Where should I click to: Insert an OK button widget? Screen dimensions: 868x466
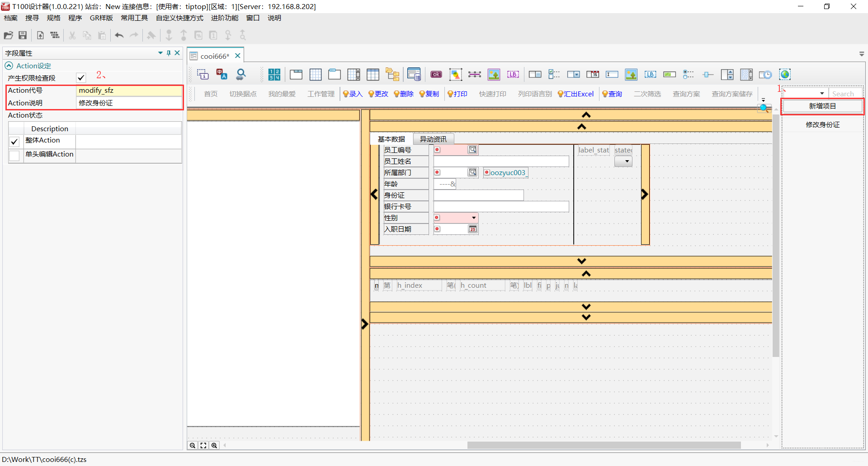coord(436,74)
